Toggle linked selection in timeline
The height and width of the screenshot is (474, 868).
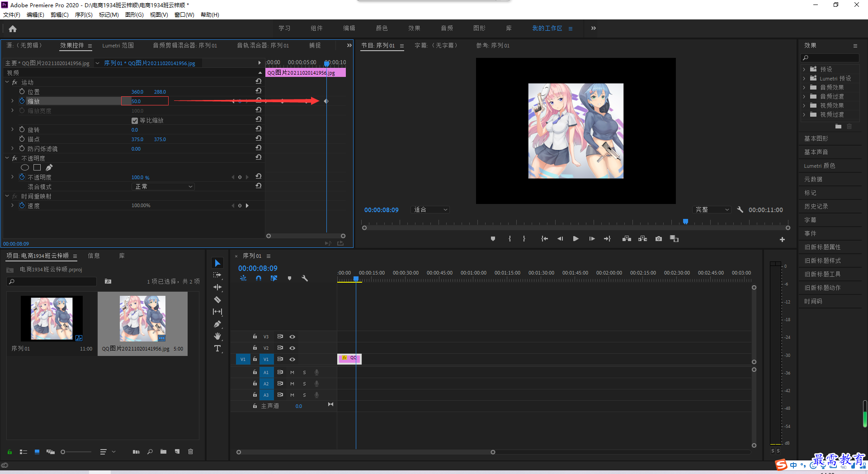point(274,278)
